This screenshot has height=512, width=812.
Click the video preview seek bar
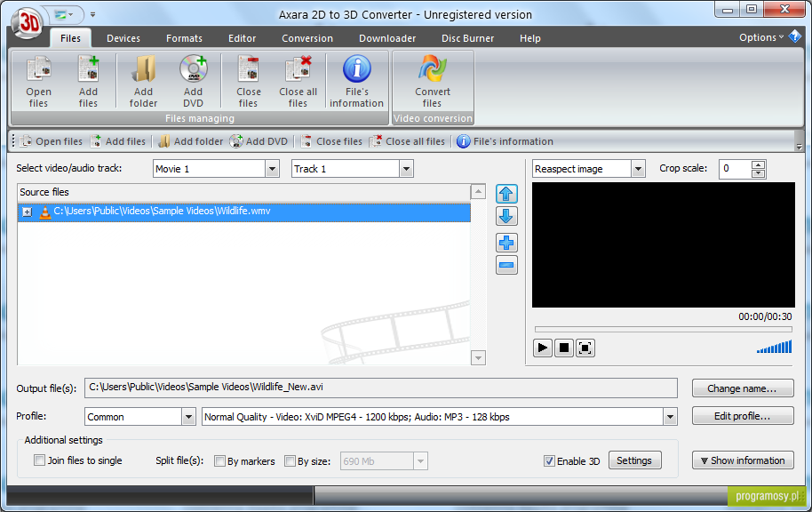664,329
